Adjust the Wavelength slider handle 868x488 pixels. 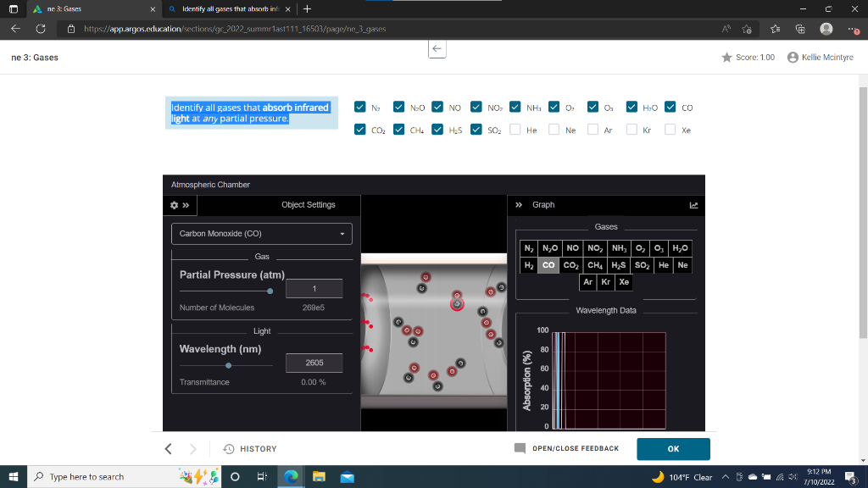coord(229,366)
